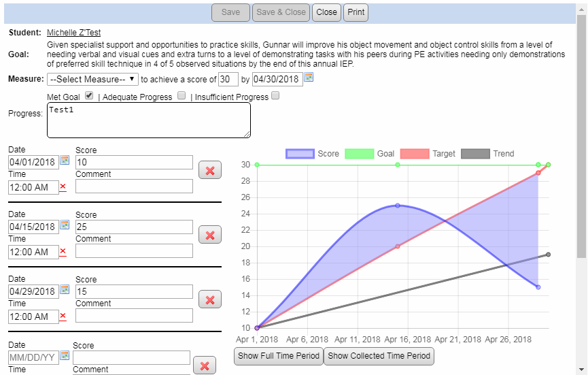
Task: Click the Print button
Action: (356, 12)
